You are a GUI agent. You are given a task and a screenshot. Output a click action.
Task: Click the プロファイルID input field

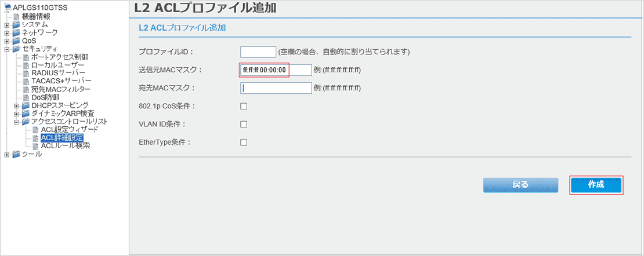(x=258, y=52)
